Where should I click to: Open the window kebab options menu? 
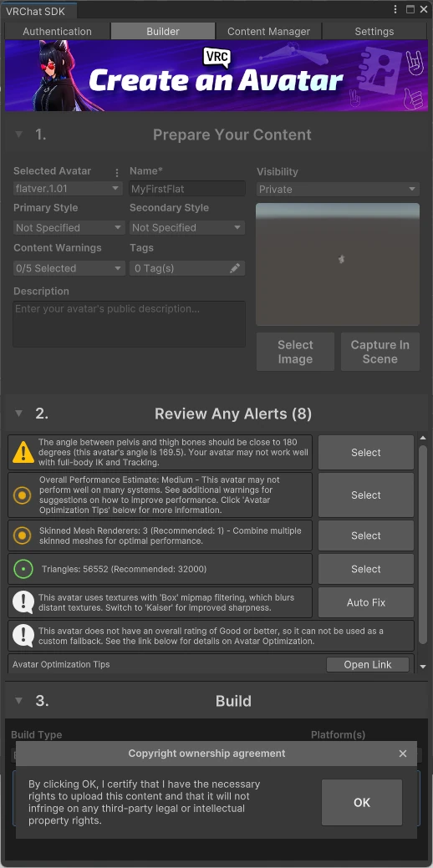click(395, 9)
